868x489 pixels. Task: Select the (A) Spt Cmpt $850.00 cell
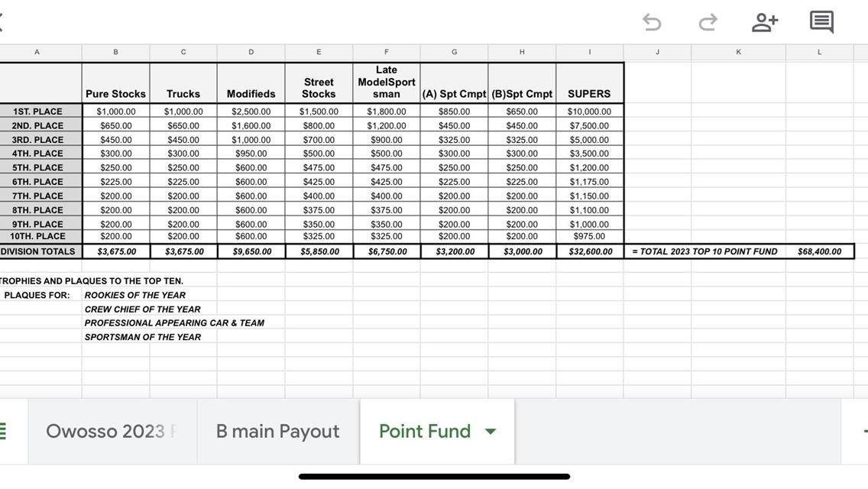pyautogui.click(x=454, y=112)
